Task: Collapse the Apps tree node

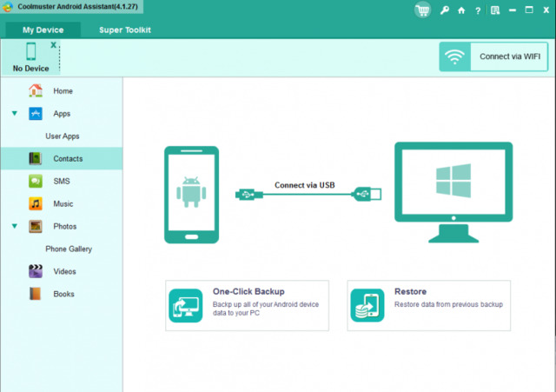Action: coord(14,114)
